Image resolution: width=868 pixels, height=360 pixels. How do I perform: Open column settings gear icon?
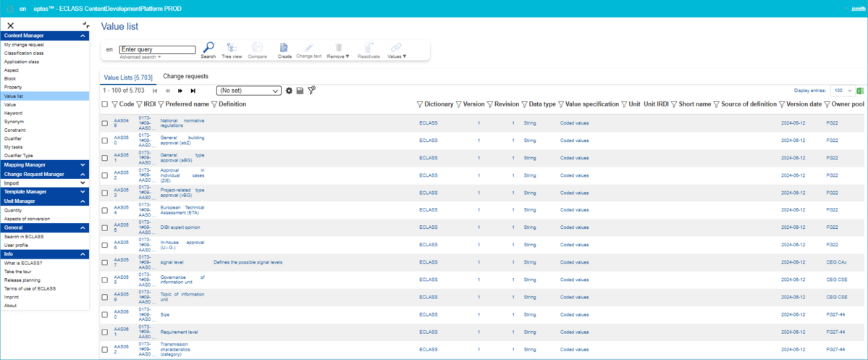(289, 91)
